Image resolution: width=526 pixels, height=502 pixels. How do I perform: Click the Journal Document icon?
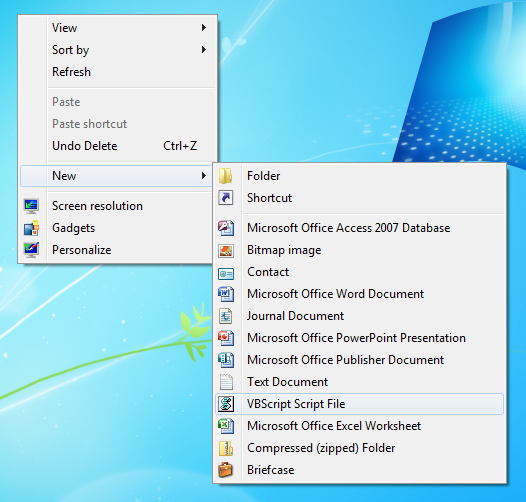(x=226, y=316)
